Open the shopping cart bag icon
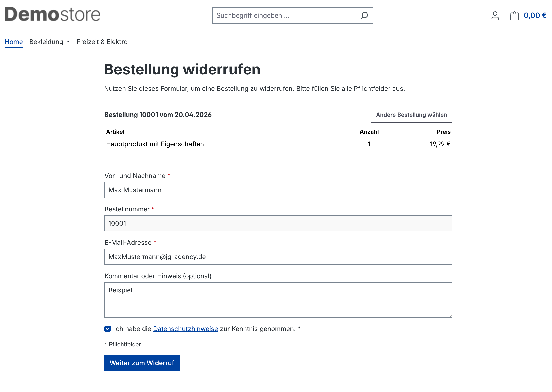Image resolution: width=552 pixels, height=392 pixels. (x=514, y=16)
